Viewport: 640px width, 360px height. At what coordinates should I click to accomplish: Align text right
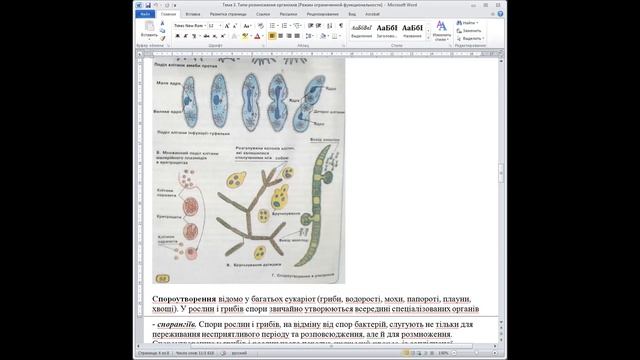click(x=289, y=36)
